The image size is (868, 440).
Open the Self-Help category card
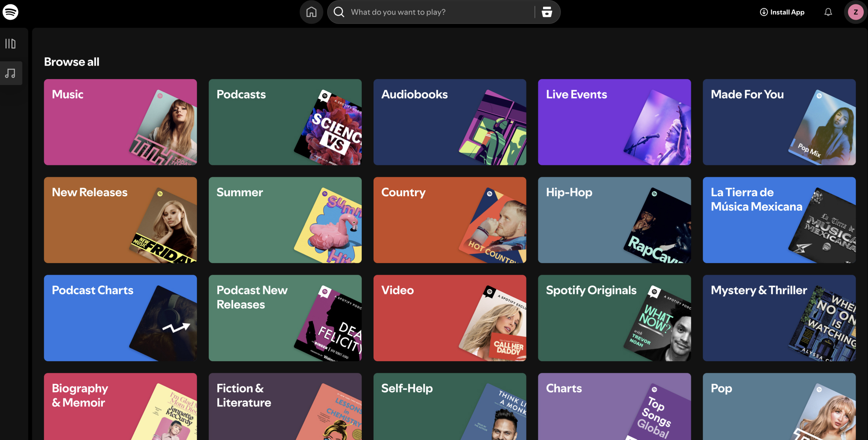coord(450,406)
